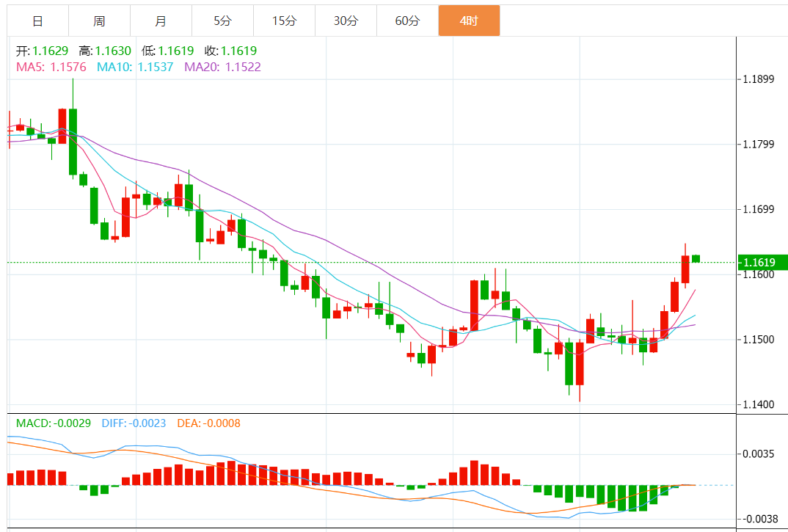Click the MA5: 1.1576 indicator label
The height and width of the screenshot is (532, 788).
(51, 67)
